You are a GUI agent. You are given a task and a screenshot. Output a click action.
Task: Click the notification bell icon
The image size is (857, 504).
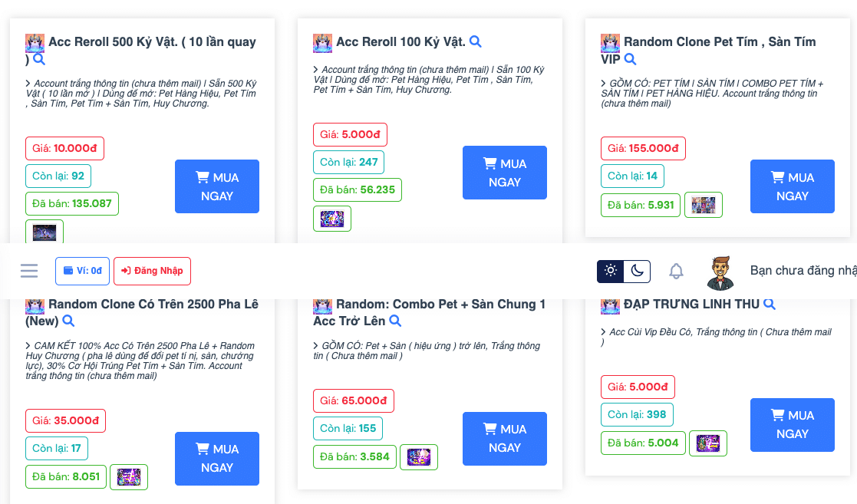676,271
